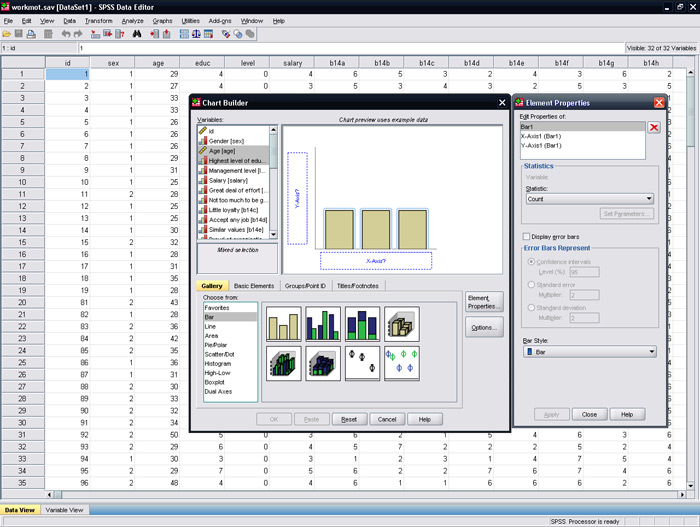Click Cancel in Chart Builder

(x=387, y=419)
